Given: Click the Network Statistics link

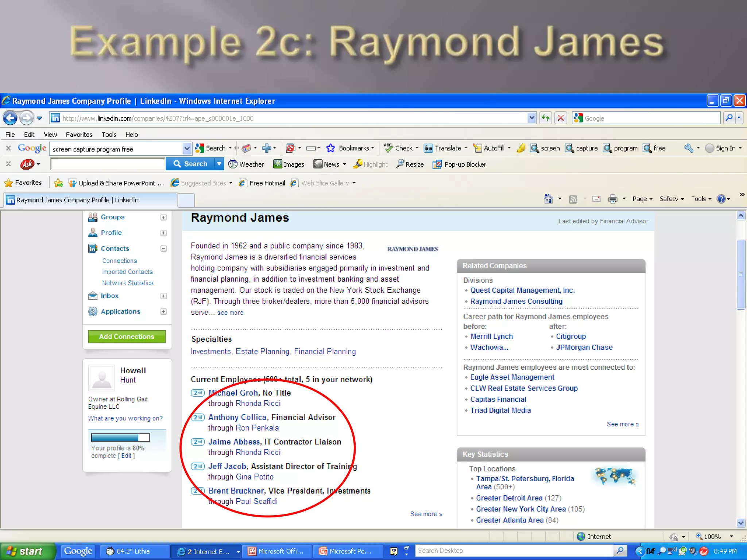Looking at the screenshot, I should (128, 283).
